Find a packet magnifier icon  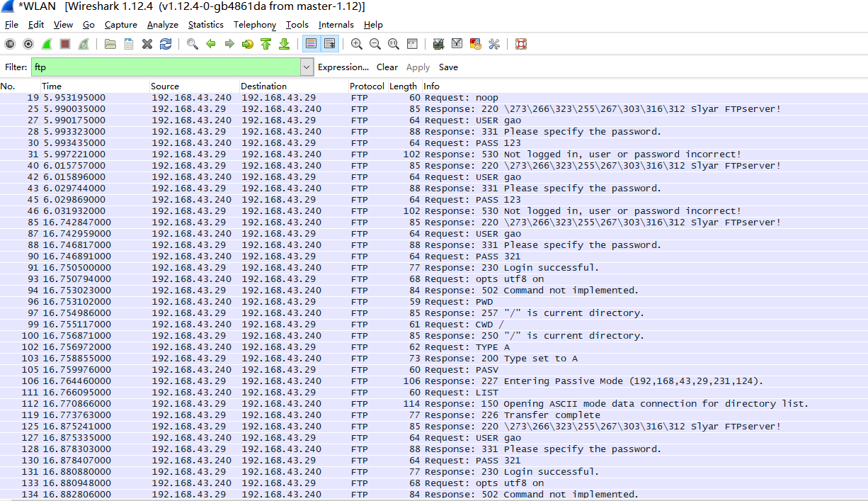pyautogui.click(x=193, y=44)
